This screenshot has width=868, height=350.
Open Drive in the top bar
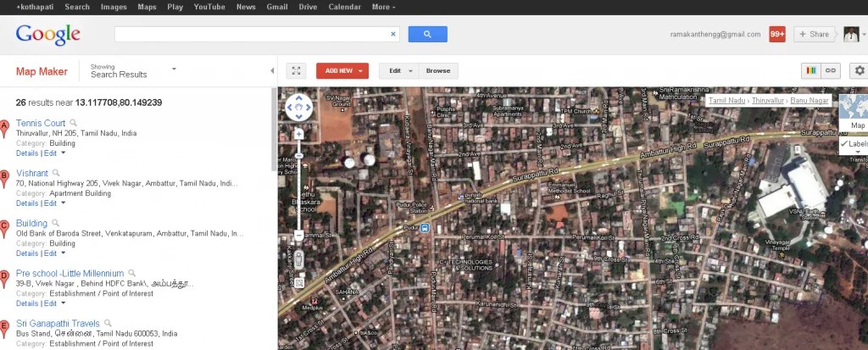[308, 7]
